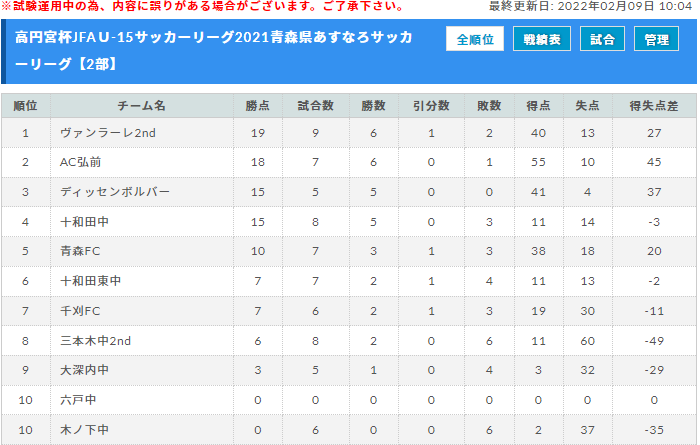Select the 十和田東中 team name
The image size is (700, 445).
pos(91,281)
